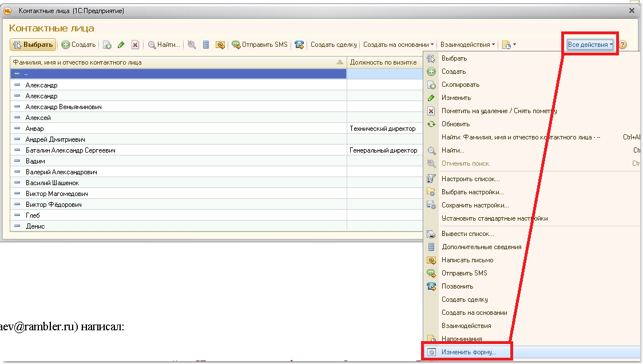Screen dimensions: 643x364
Task: Click the Отправить SMS toolbar button
Action: pos(259,45)
